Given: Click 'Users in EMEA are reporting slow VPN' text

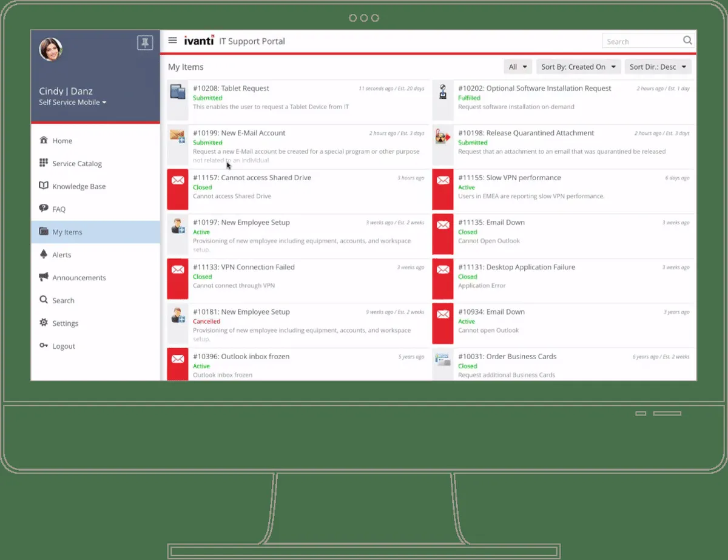Looking at the screenshot, I should pos(531,197).
